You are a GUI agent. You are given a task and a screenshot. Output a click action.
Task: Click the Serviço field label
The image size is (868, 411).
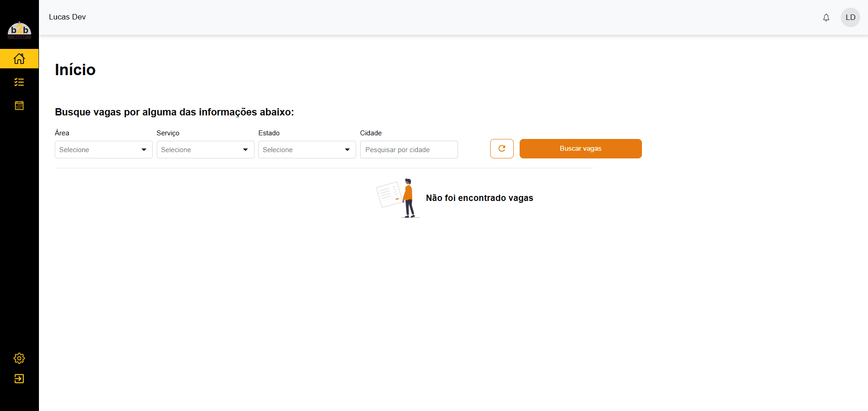[x=168, y=133]
